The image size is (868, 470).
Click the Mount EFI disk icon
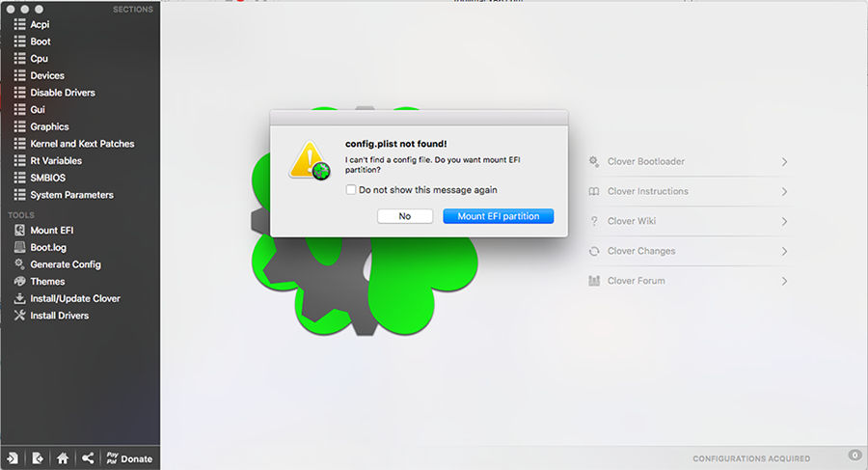coord(20,230)
